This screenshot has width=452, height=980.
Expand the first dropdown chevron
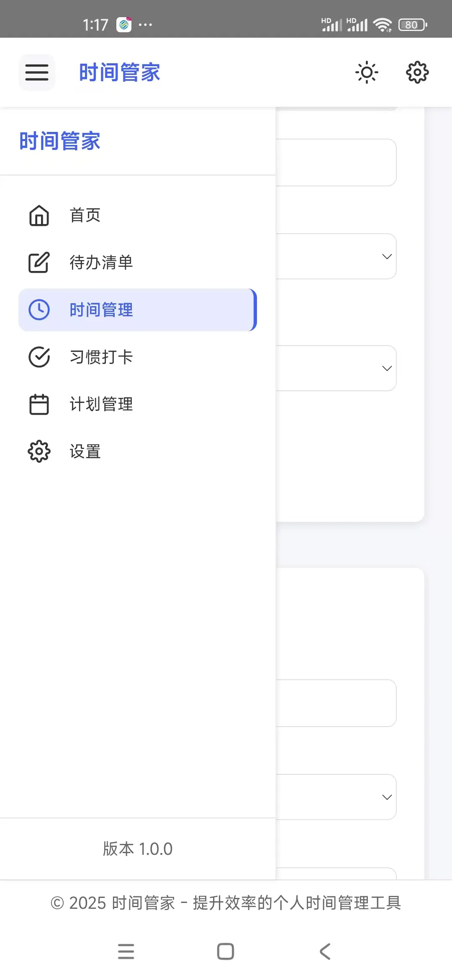click(x=387, y=256)
